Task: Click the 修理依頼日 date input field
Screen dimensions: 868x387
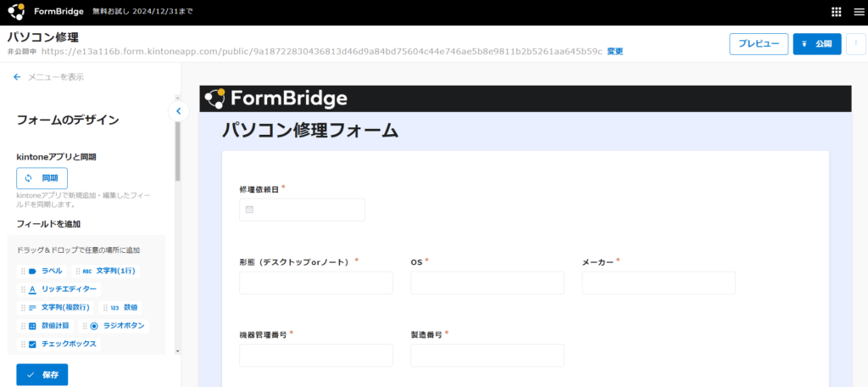Action: 302,210
